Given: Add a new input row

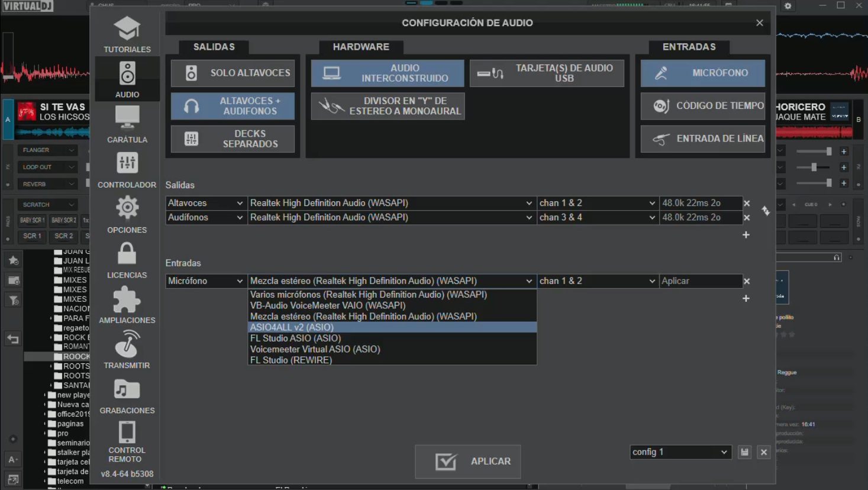Looking at the screenshot, I should (746, 298).
